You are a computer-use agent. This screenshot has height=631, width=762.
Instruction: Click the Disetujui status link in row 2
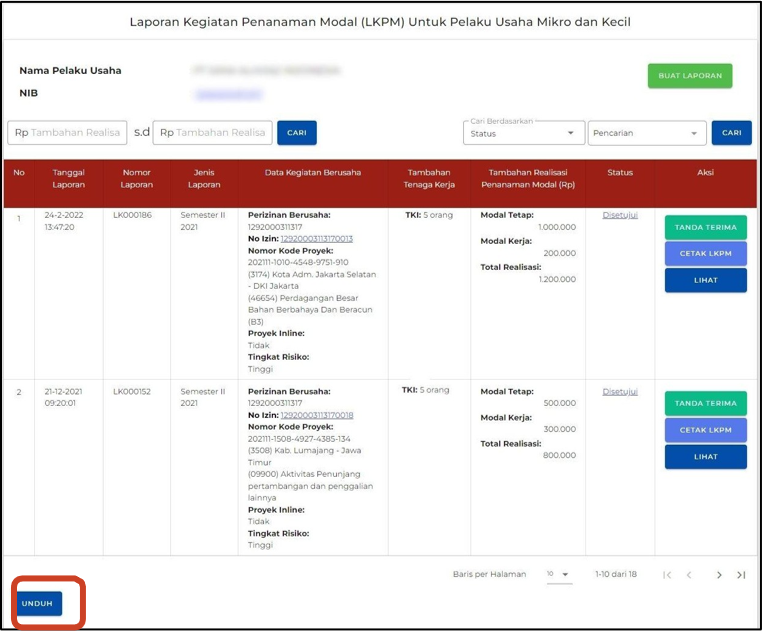(620, 392)
